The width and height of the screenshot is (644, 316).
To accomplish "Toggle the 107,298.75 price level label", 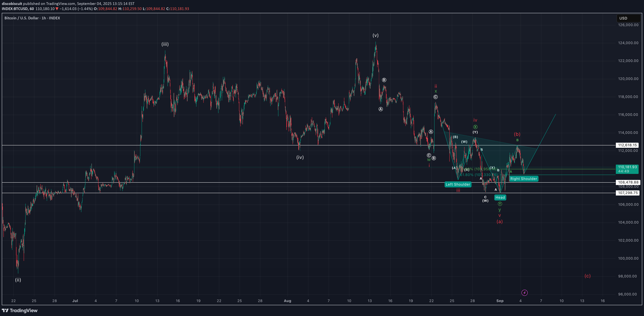I will (x=628, y=193).
